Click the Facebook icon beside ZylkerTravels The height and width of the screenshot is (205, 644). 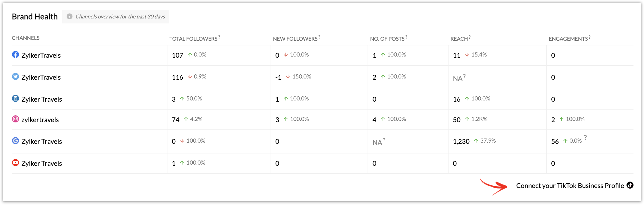(x=15, y=55)
